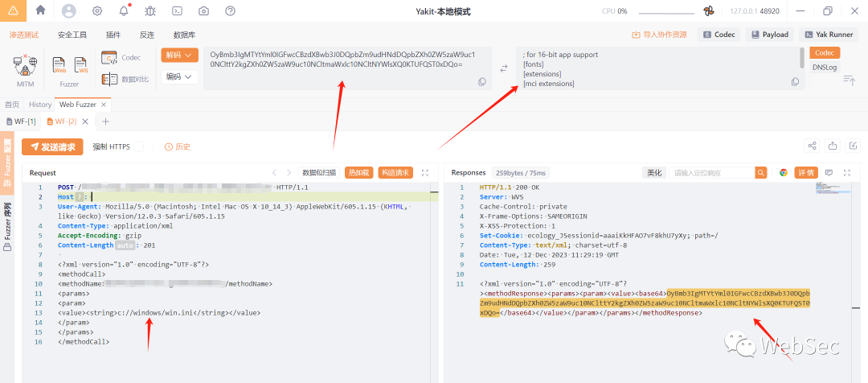Open the 详情 details button
Viewport: 868px width, 383px height.
pyautogui.click(x=806, y=173)
